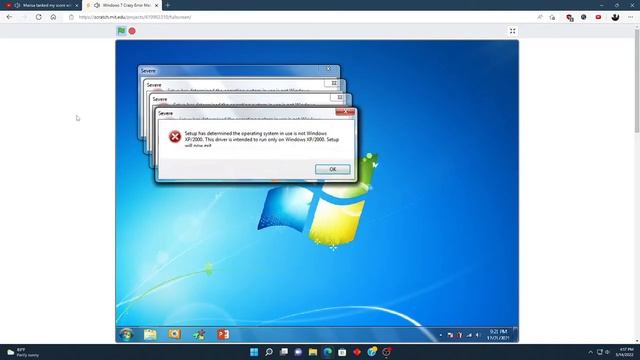Show hidden icons via tray chevron
640x360 pixels.
[590, 352]
